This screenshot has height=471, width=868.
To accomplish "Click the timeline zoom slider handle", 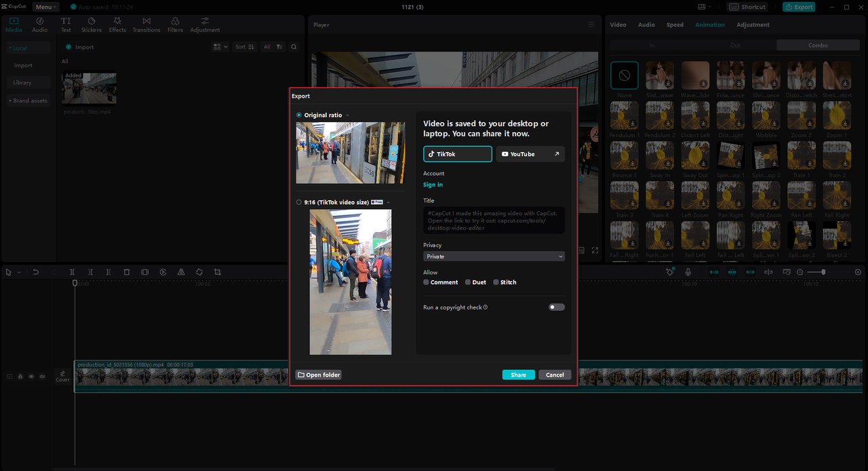I will click(823, 272).
